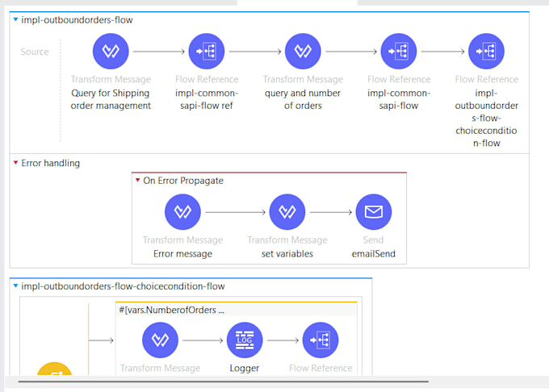Click the 'On Error Propagate' title
549x392 pixels.
coord(183,181)
